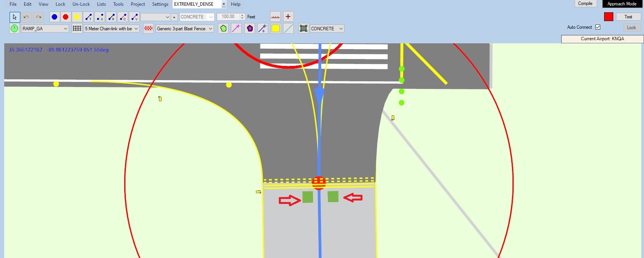
Task: Click the Compile button
Action: (585, 3)
